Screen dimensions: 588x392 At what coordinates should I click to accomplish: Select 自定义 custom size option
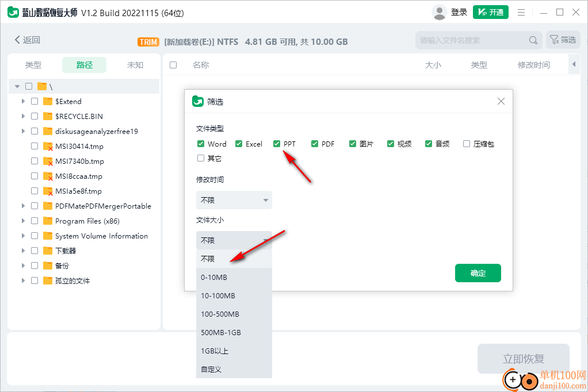pos(234,369)
